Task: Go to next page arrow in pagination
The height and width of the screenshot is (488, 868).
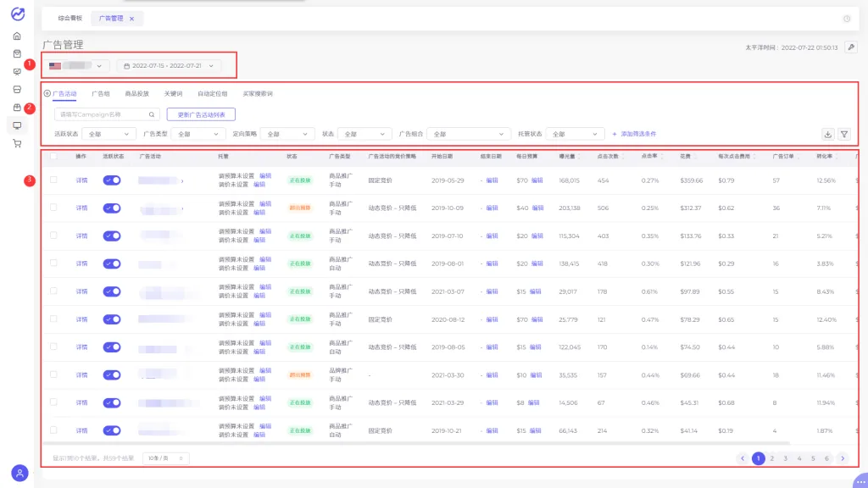Action: [x=843, y=458]
